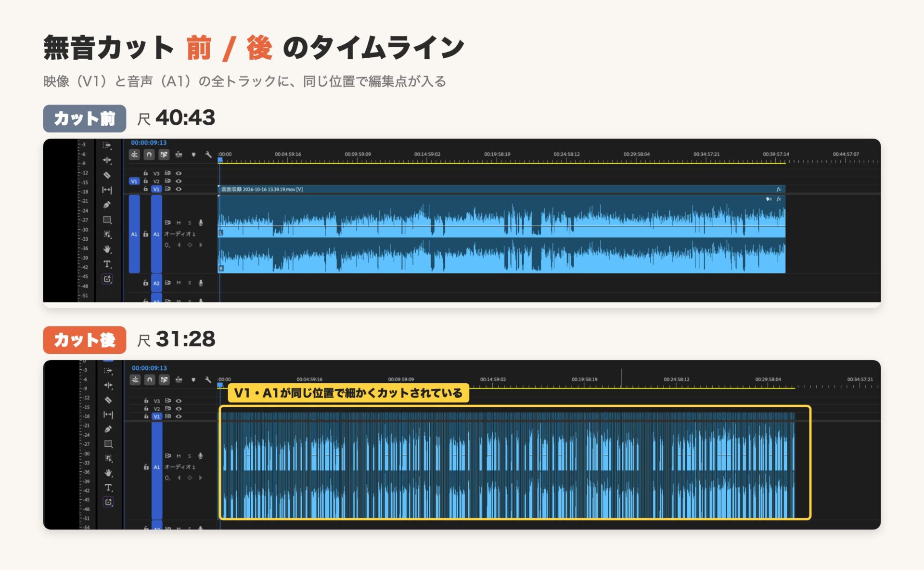Toggle V3 track eye in before-cut timeline
924x570 pixels.
point(179,173)
